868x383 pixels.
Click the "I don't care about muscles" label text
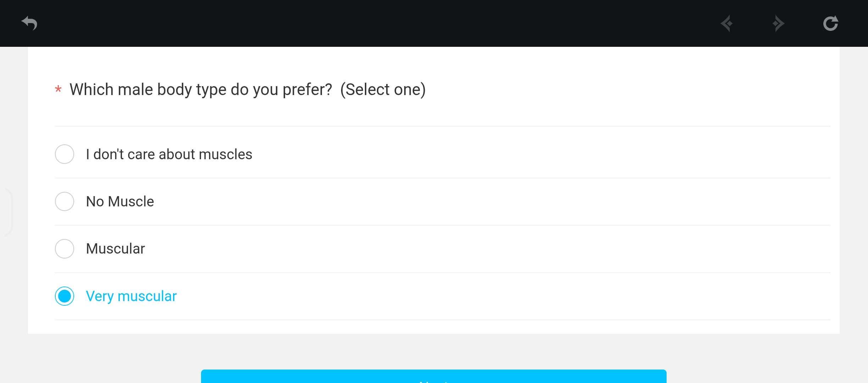pos(169,154)
